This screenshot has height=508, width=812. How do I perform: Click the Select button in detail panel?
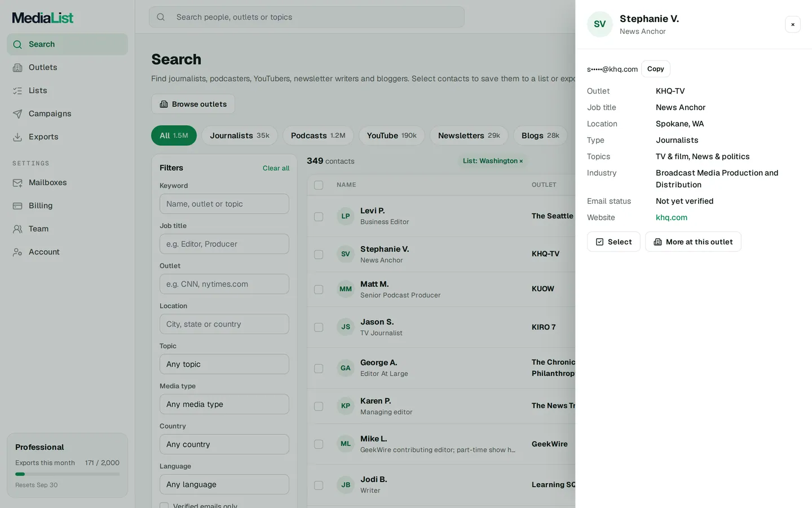tap(614, 242)
